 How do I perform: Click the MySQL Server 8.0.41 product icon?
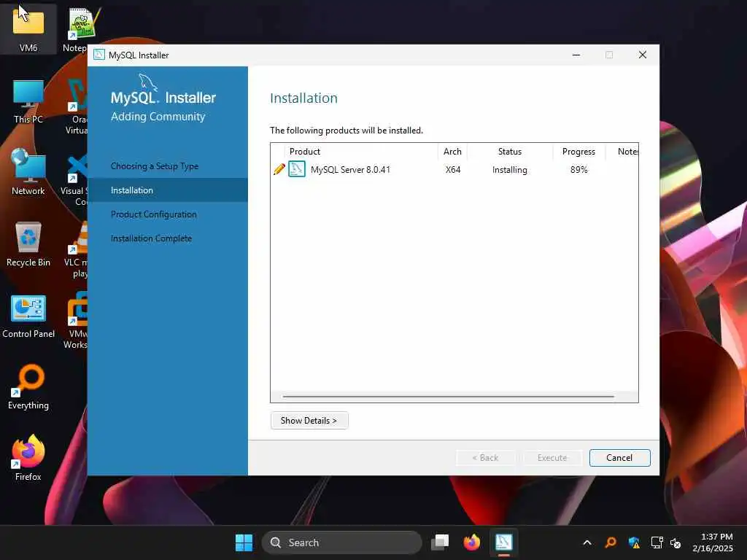click(x=297, y=169)
